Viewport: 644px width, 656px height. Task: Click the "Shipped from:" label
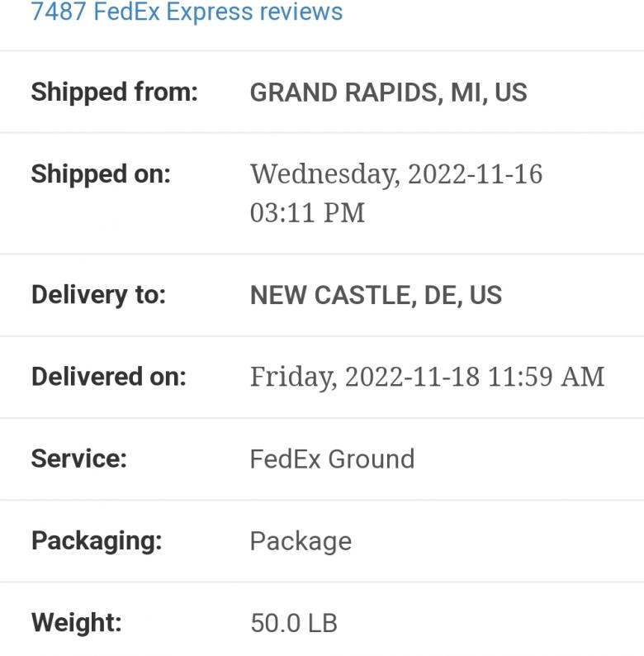pyautogui.click(x=114, y=92)
